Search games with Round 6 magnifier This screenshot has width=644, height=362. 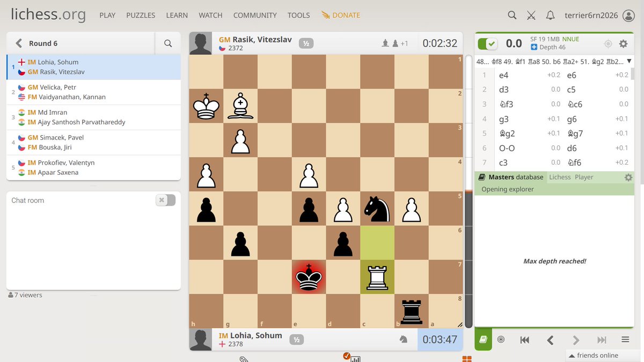pyautogui.click(x=168, y=43)
